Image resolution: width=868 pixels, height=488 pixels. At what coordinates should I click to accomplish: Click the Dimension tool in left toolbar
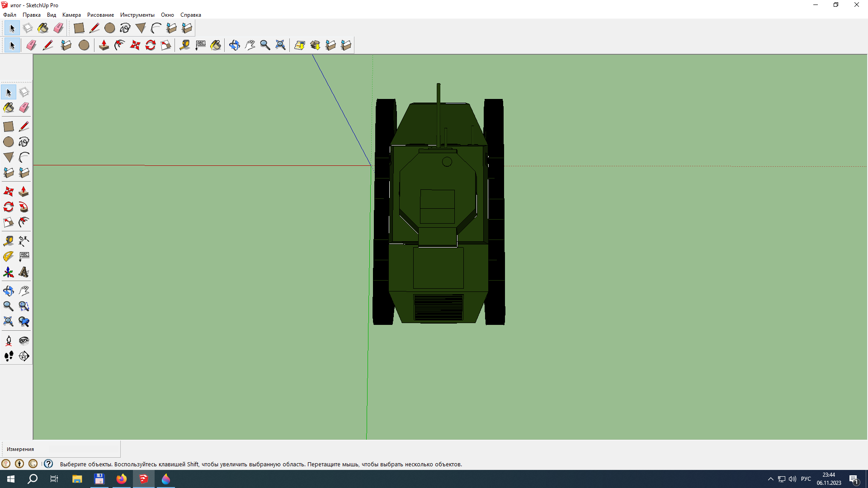[x=24, y=241]
